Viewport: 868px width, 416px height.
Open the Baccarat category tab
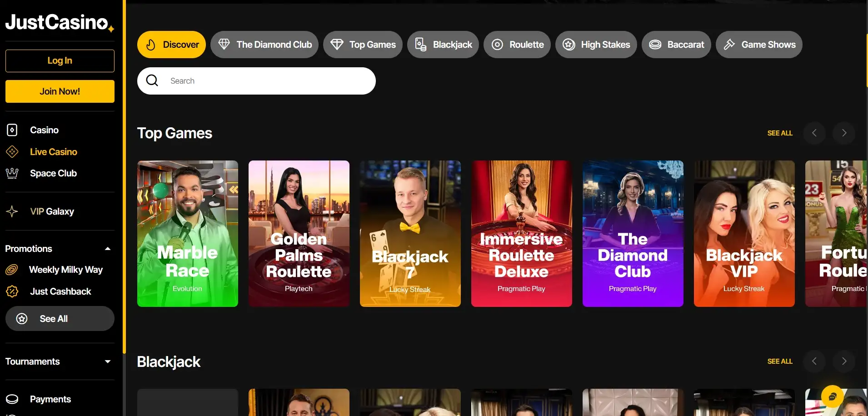pyautogui.click(x=676, y=45)
